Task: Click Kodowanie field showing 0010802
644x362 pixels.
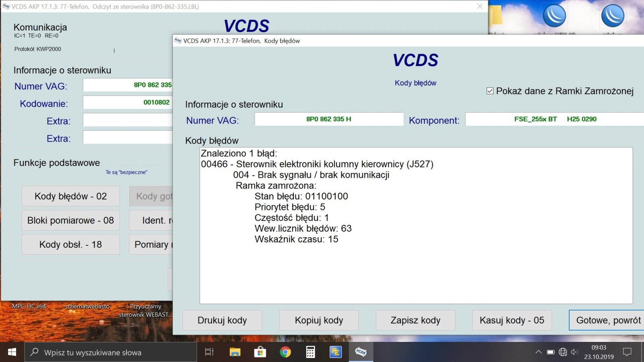Action: 128,102
